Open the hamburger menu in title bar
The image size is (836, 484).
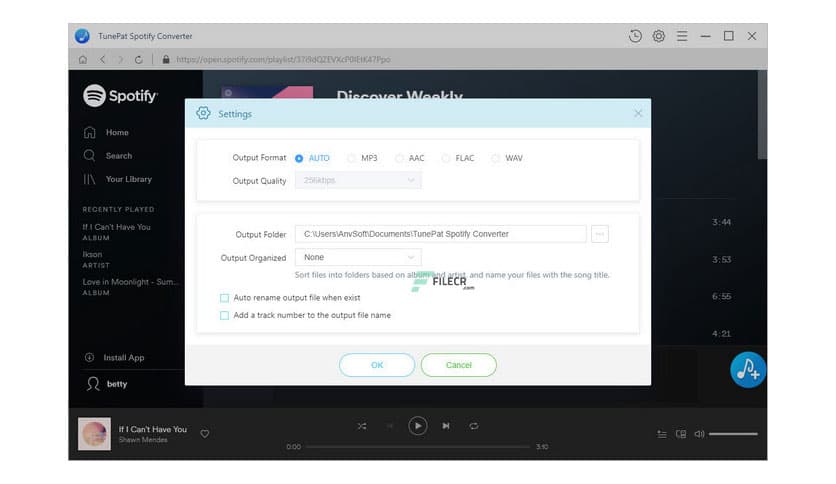pyautogui.click(x=682, y=36)
